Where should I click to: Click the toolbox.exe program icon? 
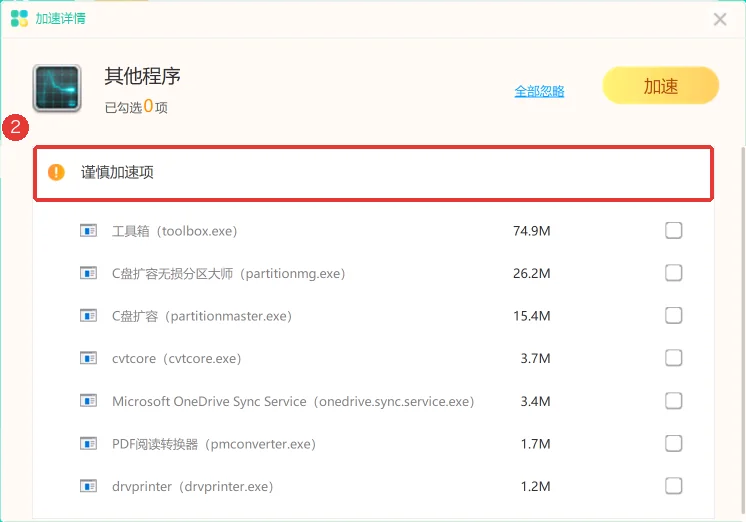click(88, 231)
